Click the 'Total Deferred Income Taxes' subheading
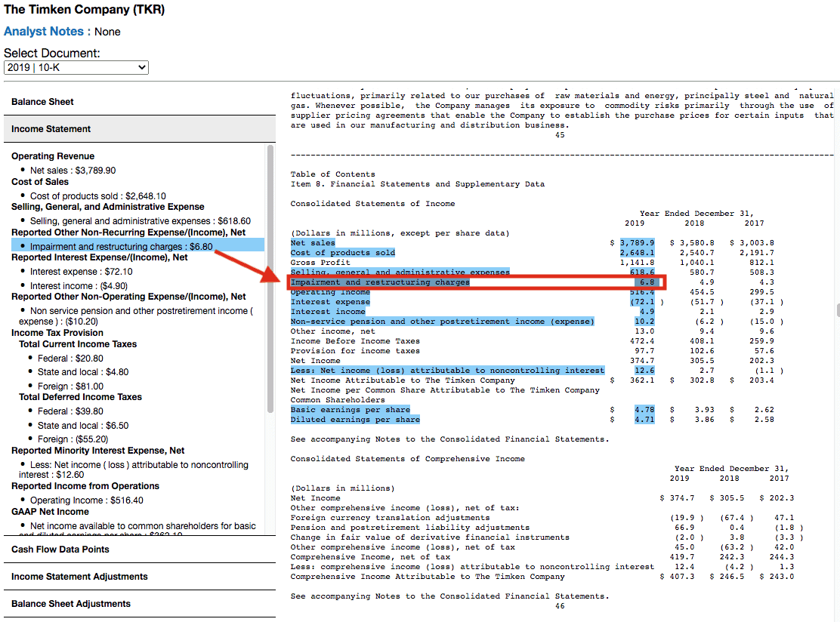840x622 pixels. [80, 396]
